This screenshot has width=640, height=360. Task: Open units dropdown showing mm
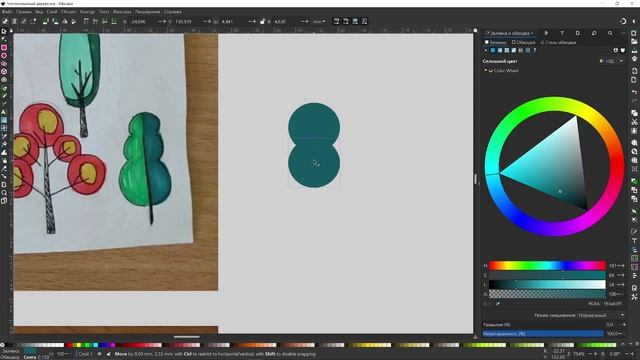point(319,21)
